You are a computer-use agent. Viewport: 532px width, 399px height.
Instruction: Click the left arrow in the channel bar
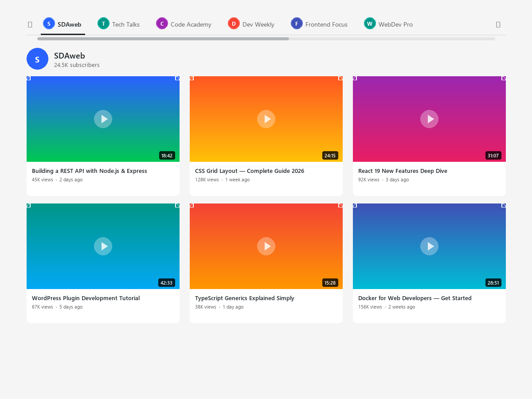tap(30, 24)
